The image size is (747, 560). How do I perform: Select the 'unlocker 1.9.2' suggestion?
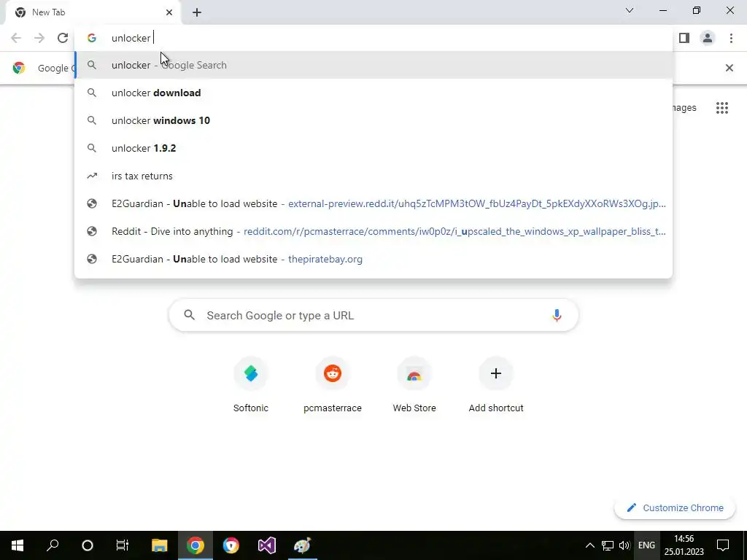coord(374,148)
